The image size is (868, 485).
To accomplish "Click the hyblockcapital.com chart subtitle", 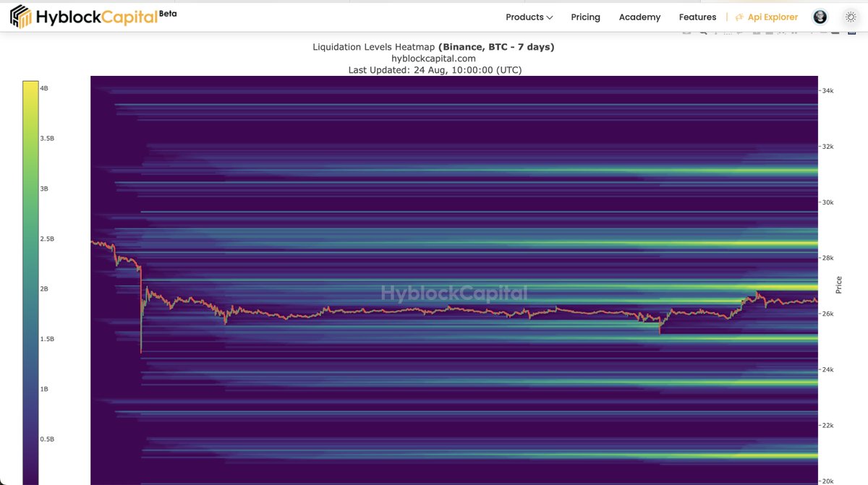I will click(x=433, y=59).
